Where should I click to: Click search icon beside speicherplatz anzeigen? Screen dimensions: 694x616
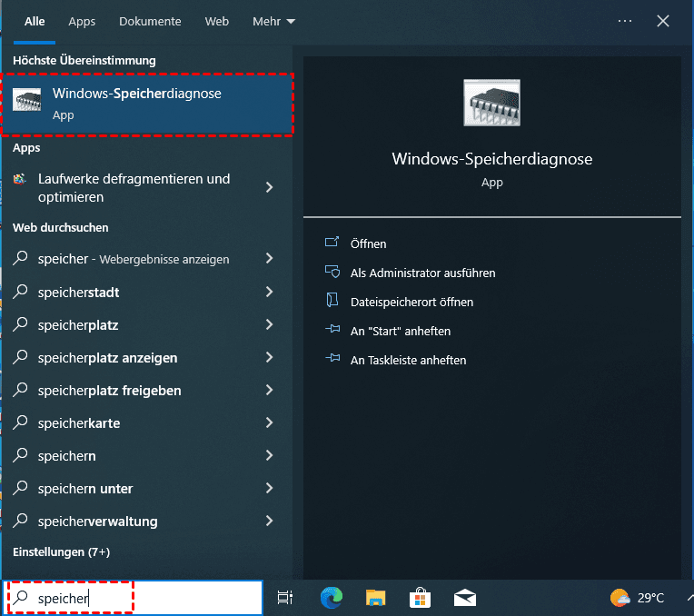[x=20, y=357]
